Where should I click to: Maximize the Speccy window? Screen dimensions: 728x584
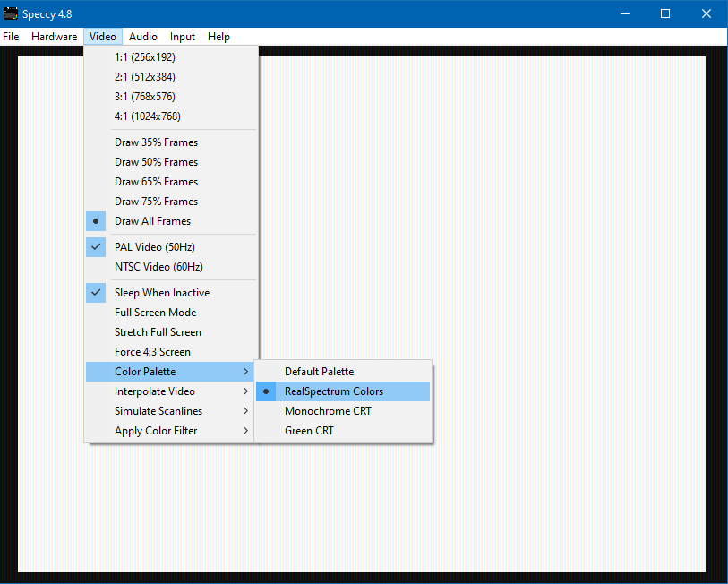(665, 13)
